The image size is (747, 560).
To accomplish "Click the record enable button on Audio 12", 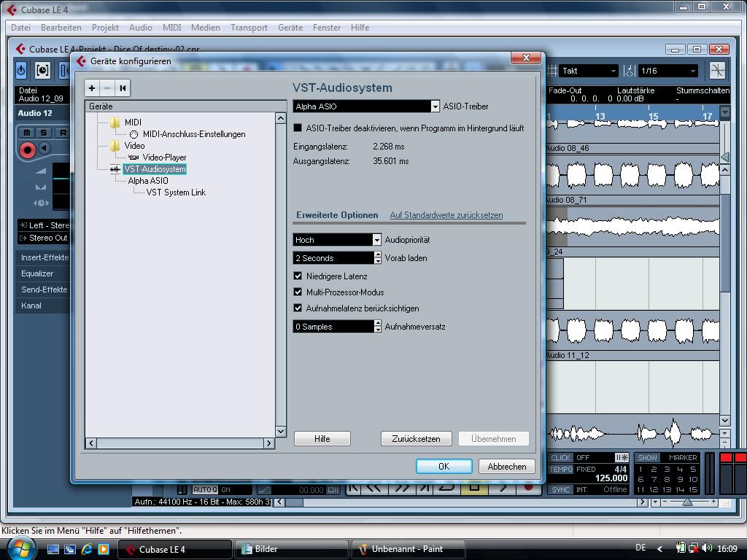I will (x=28, y=150).
